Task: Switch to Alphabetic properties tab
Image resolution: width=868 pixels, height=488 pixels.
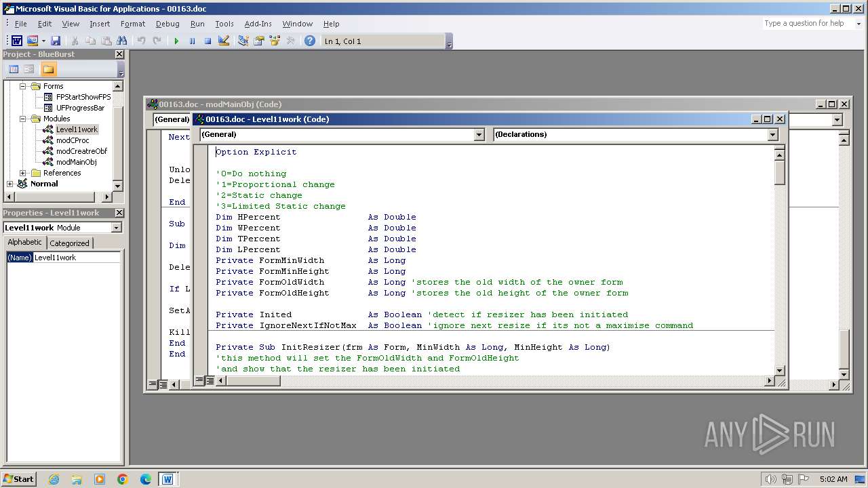Action: click(25, 243)
